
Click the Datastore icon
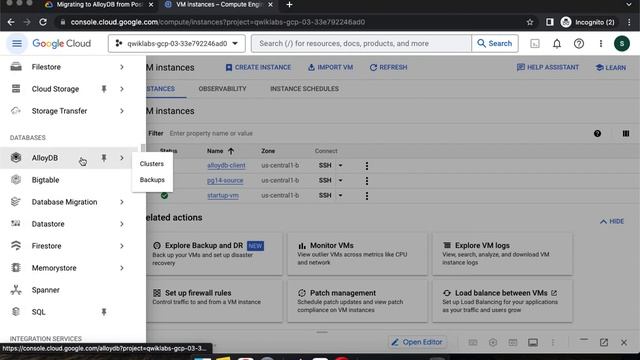coord(16,224)
